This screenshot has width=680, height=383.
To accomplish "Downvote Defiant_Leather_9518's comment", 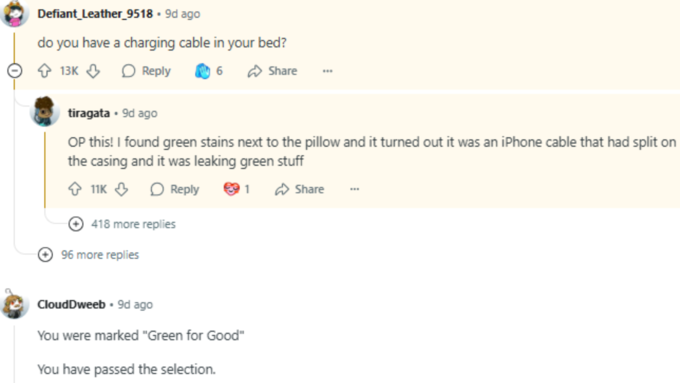I will [x=93, y=71].
